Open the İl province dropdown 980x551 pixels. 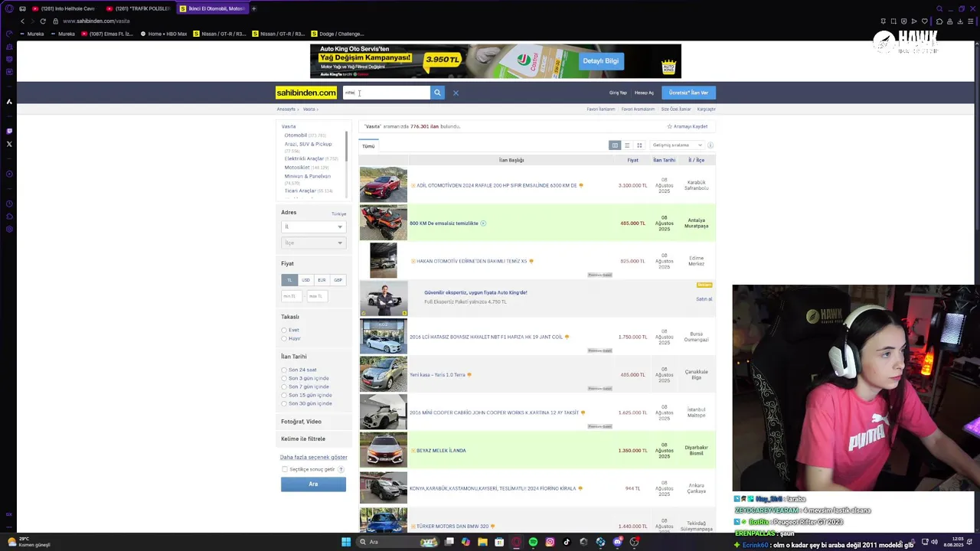click(x=312, y=227)
